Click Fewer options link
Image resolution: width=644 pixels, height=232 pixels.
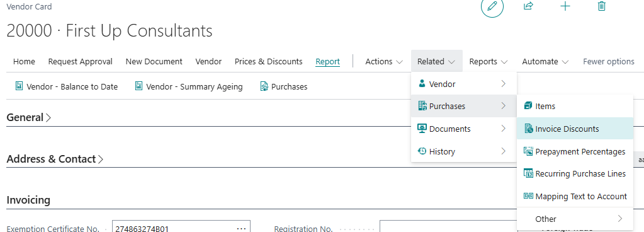(609, 61)
